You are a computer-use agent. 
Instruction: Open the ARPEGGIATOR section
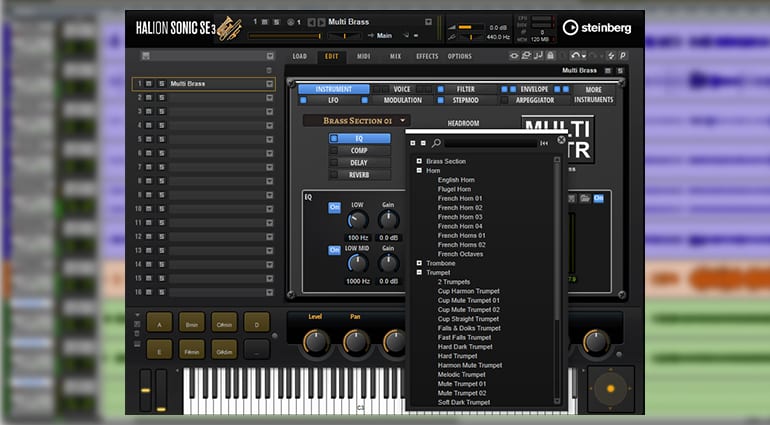click(x=535, y=100)
